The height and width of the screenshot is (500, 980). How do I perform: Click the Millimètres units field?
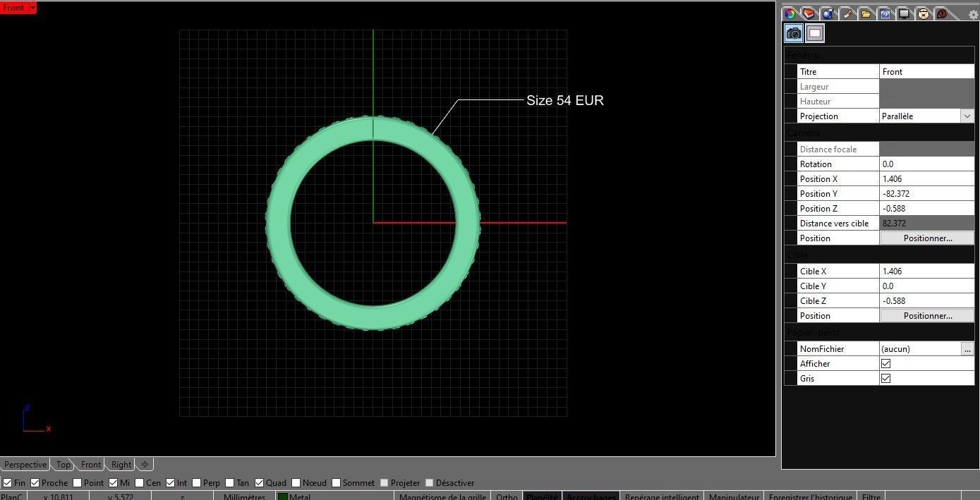[244, 496]
